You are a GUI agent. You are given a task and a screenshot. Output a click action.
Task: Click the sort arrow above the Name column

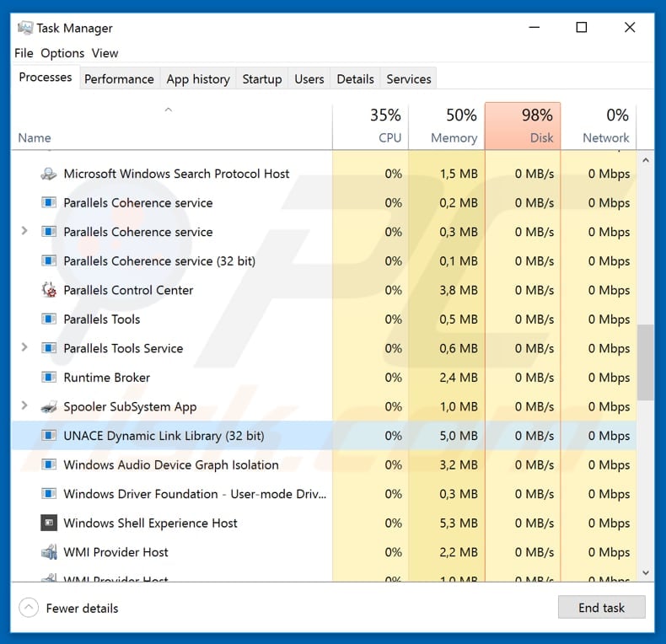point(169,110)
